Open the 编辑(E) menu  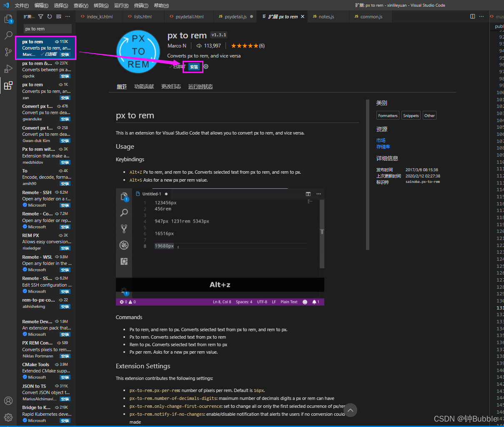(x=41, y=5)
